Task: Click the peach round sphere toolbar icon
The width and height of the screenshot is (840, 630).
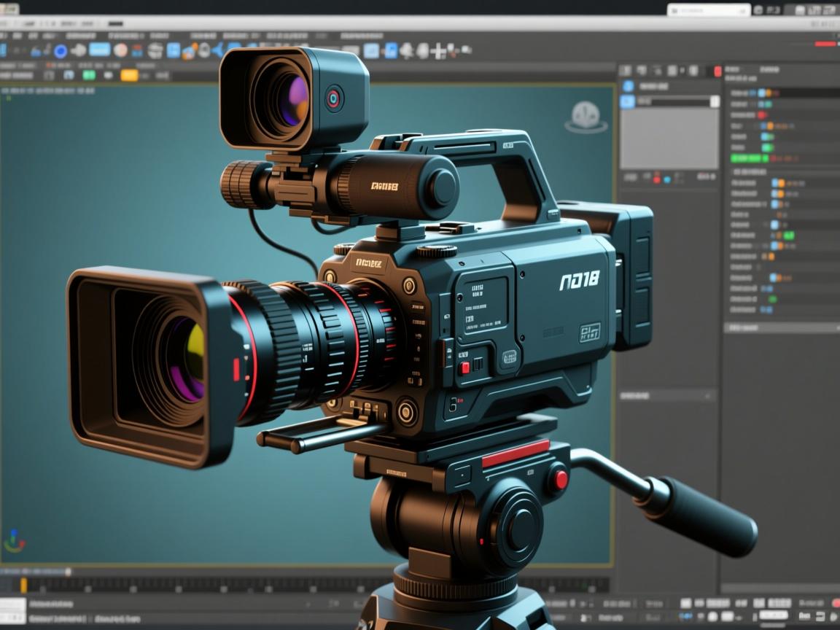Action: pos(121,50)
